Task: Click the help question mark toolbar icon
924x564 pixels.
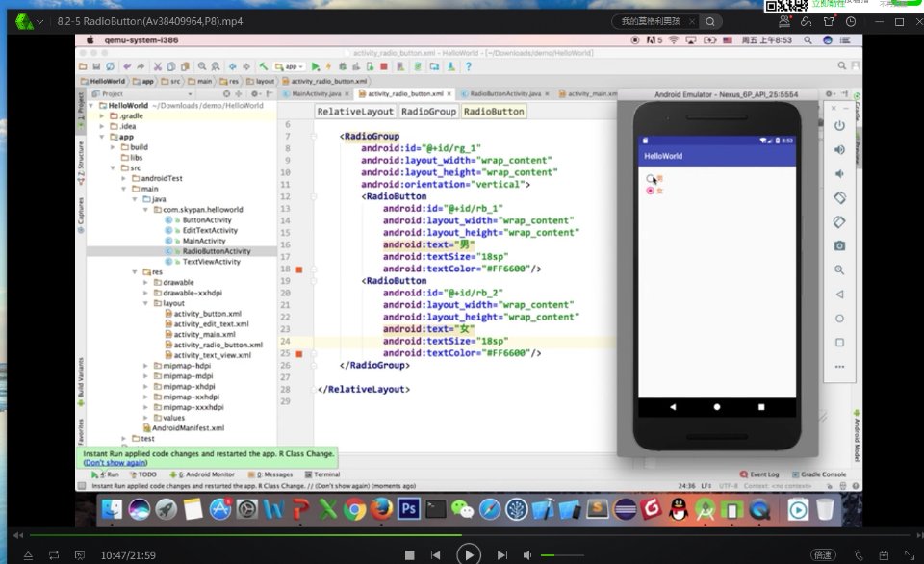Action: click(x=469, y=66)
